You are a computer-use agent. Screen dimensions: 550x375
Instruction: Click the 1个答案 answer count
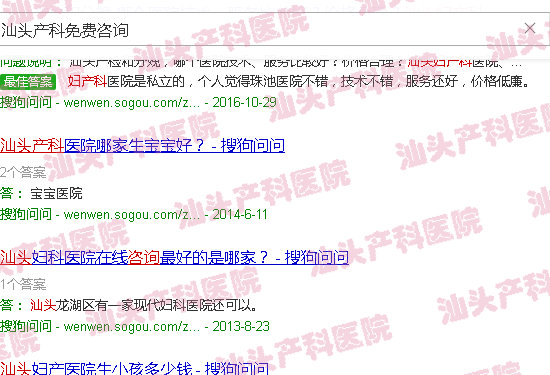tap(23, 284)
